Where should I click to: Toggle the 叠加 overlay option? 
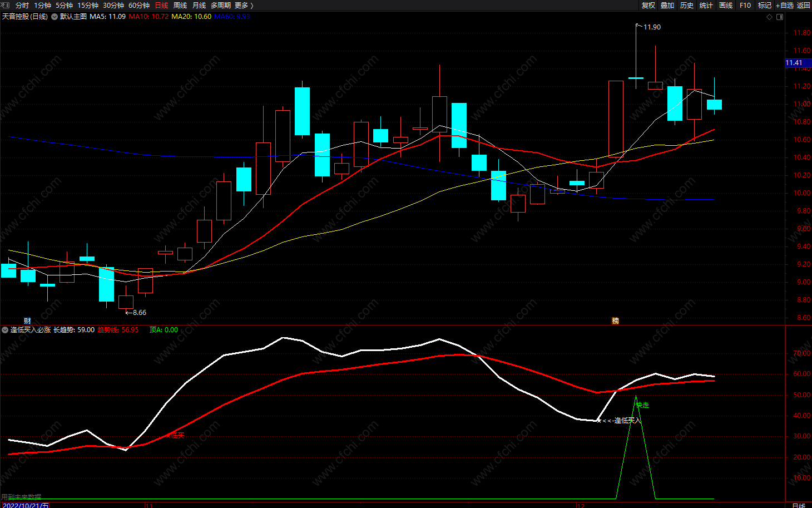[x=667, y=5]
